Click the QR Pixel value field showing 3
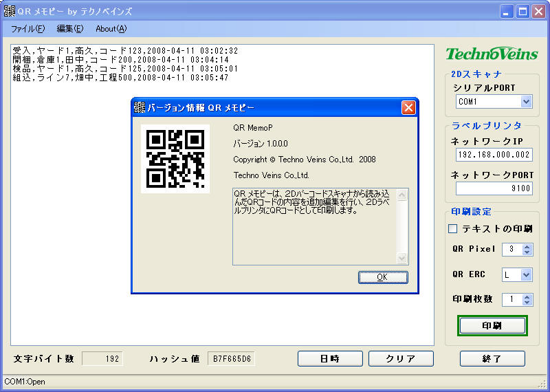The image size is (550, 392). pos(512,250)
